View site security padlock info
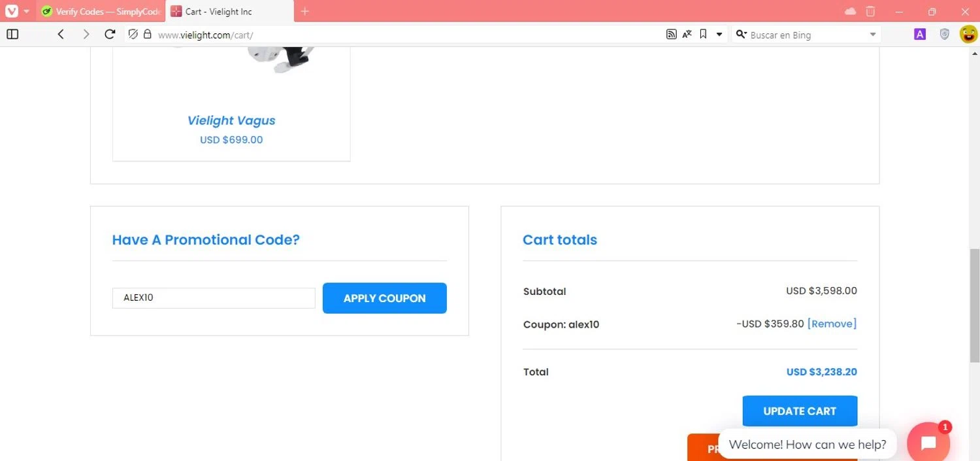The height and width of the screenshot is (461, 980). [148, 34]
